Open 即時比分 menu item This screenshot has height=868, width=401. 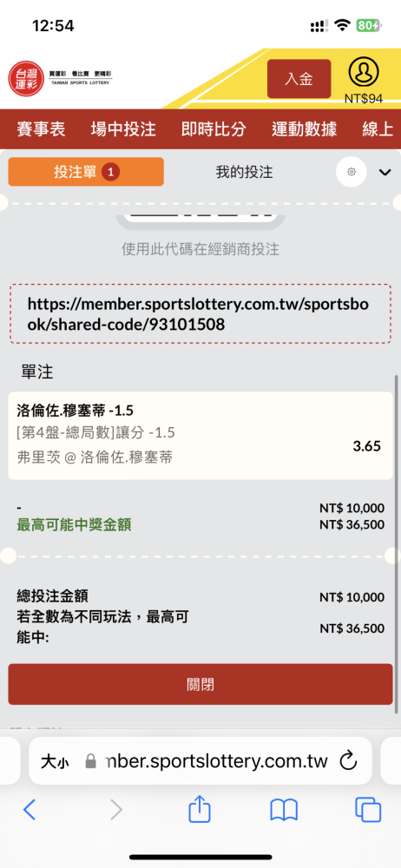tap(214, 129)
